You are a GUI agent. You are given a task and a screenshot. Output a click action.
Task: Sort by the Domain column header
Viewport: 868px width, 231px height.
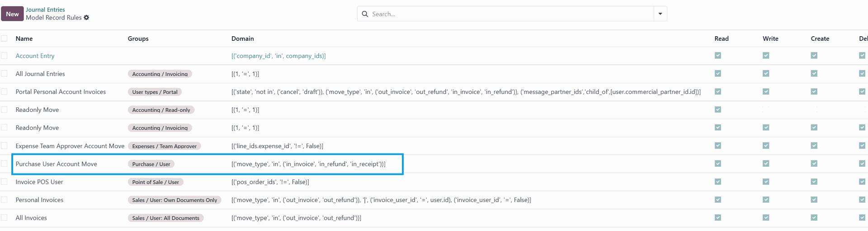243,38
